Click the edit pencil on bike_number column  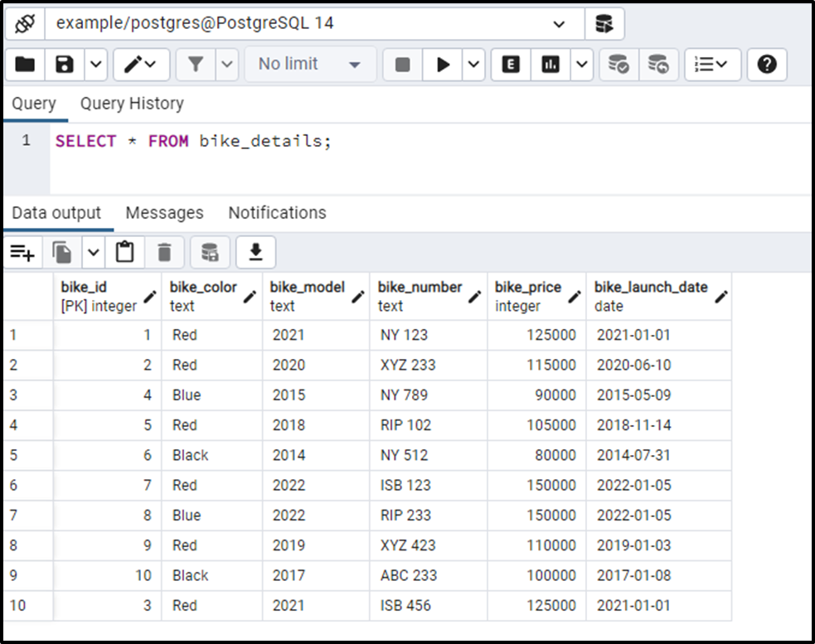(474, 297)
